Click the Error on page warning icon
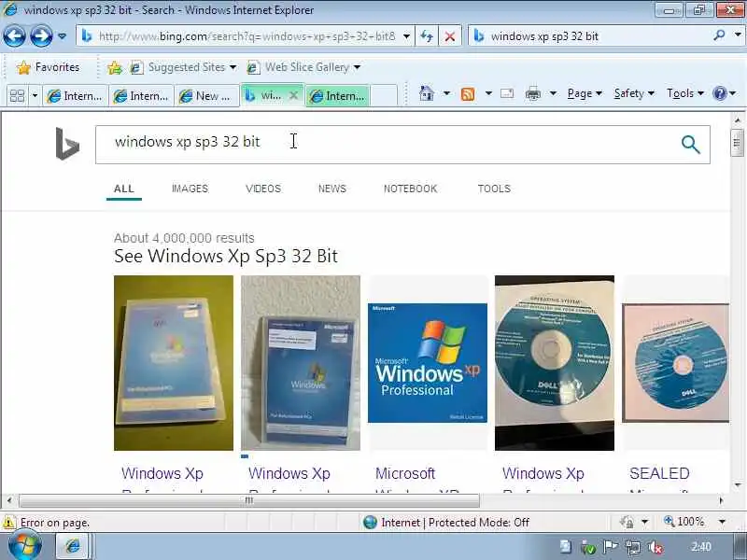The height and width of the screenshot is (560, 747). (x=8, y=523)
